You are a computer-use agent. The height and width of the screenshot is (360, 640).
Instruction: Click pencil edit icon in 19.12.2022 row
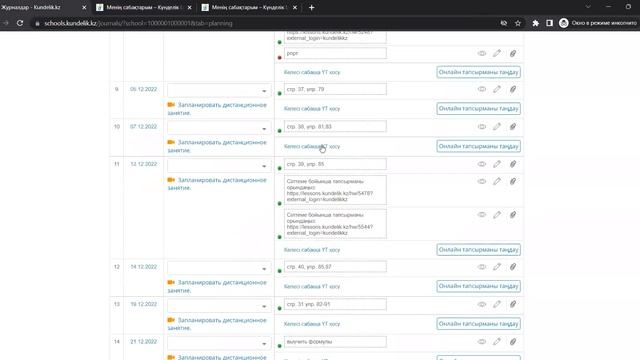(497, 304)
